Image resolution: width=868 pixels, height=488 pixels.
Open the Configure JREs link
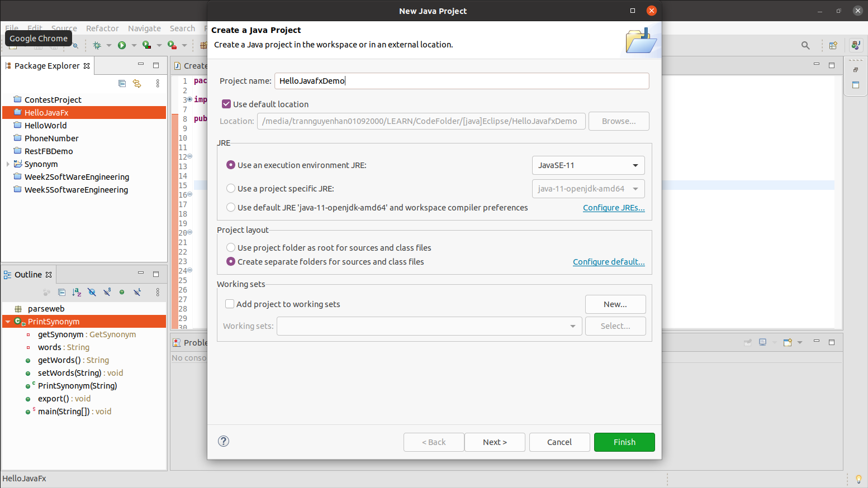[x=614, y=208]
